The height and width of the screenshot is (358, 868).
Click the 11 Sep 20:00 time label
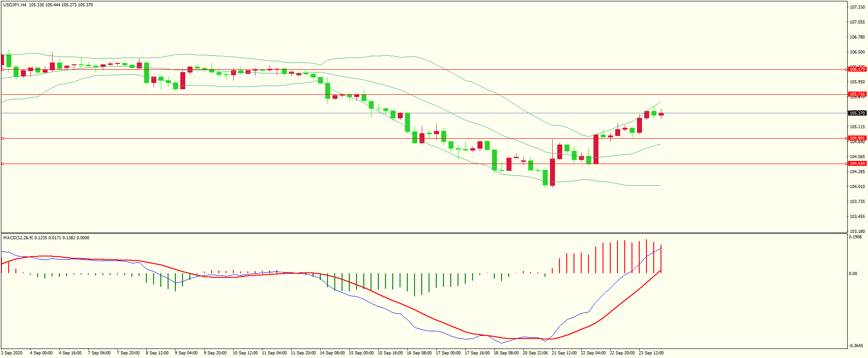point(303,353)
